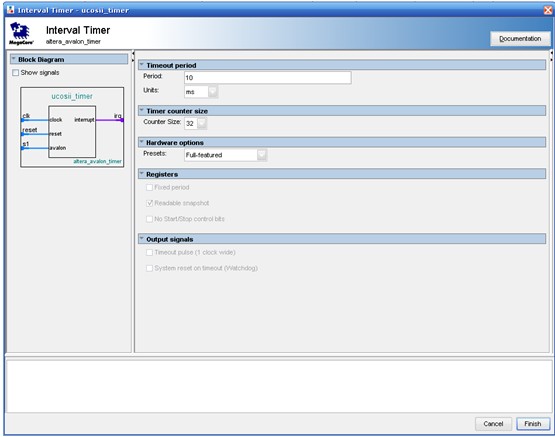
Task: Click the panel splitter collapse arrows
Action: pyautogui.click(x=133, y=56)
